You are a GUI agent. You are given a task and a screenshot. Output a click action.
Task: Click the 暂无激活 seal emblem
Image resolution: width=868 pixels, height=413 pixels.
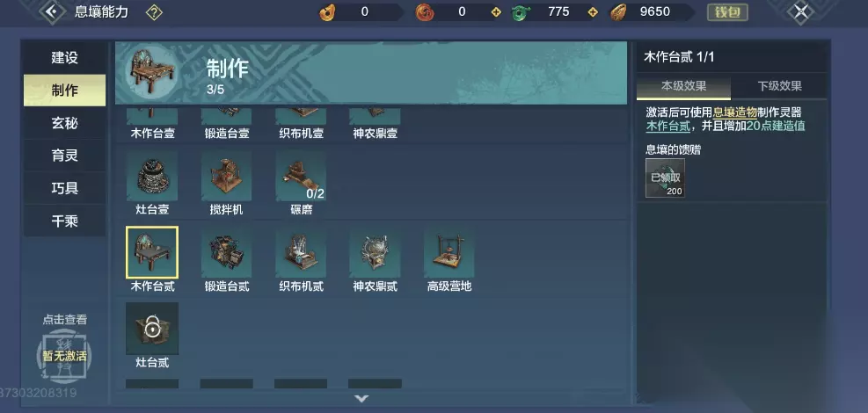pyautogui.click(x=65, y=356)
